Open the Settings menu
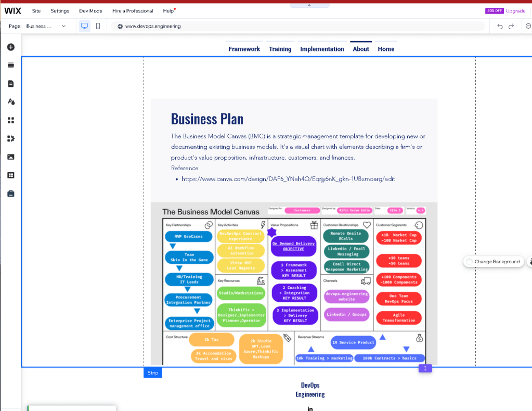 pos(60,11)
